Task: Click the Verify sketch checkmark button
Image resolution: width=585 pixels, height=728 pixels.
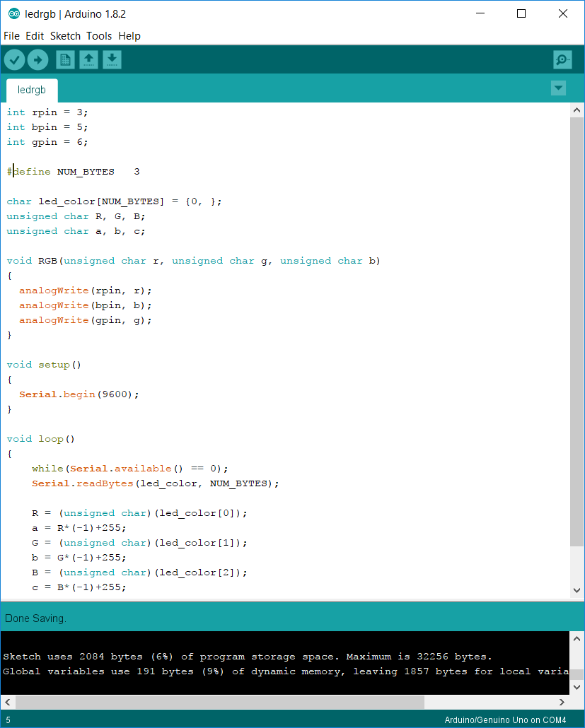Action: 14,60
